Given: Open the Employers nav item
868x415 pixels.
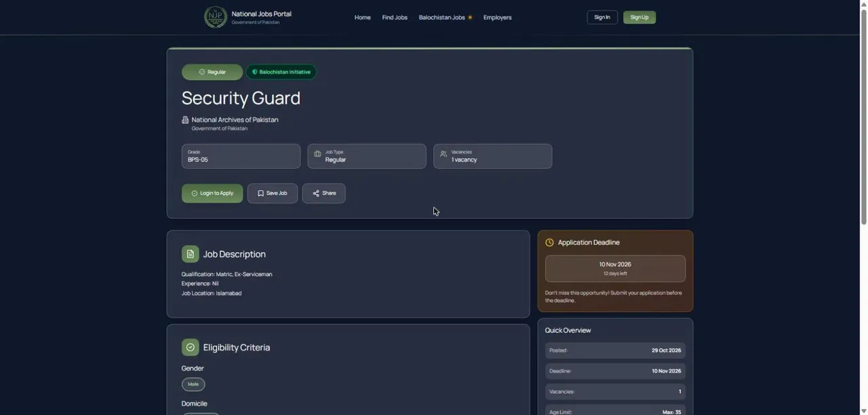Looking at the screenshot, I should (x=498, y=18).
